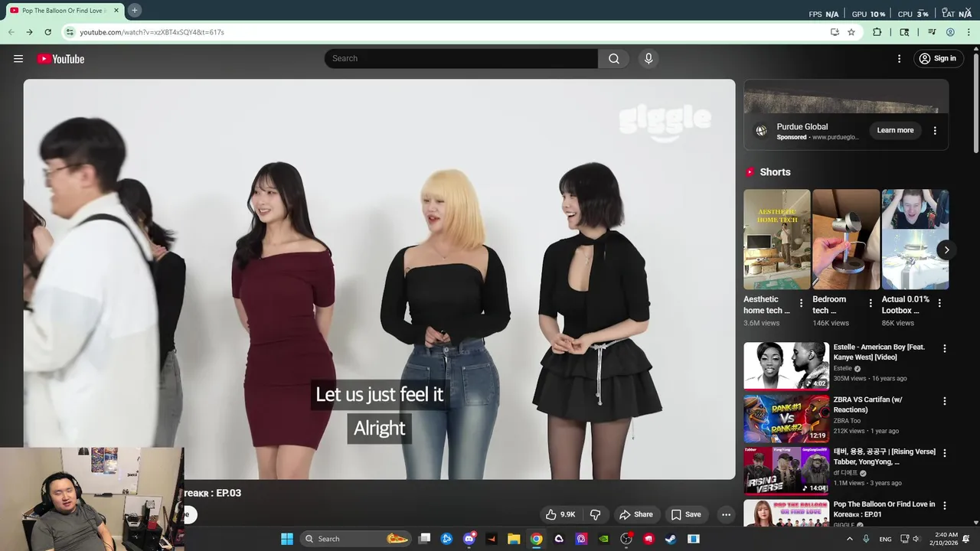This screenshot has height=551, width=980.
Task: Open more actions under the video
Action: tap(726, 514)
